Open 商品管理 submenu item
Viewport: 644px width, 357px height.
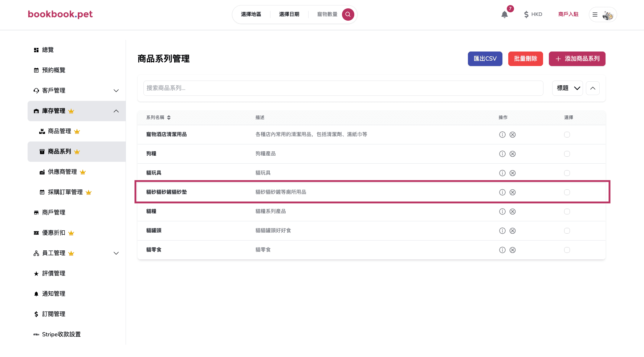coord(77,131)
